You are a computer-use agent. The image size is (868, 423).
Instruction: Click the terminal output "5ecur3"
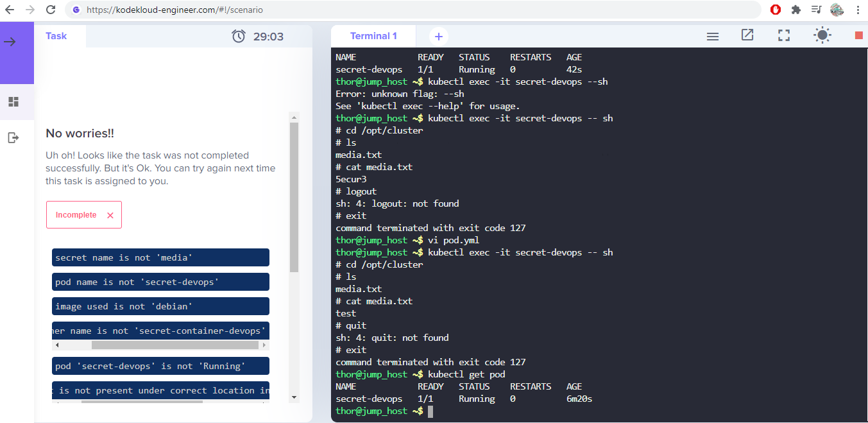pyautogui.click(x=351, y=179)
